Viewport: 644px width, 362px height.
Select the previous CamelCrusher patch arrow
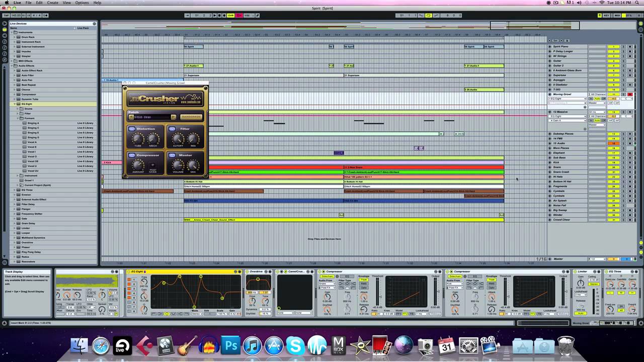[131, 117]
